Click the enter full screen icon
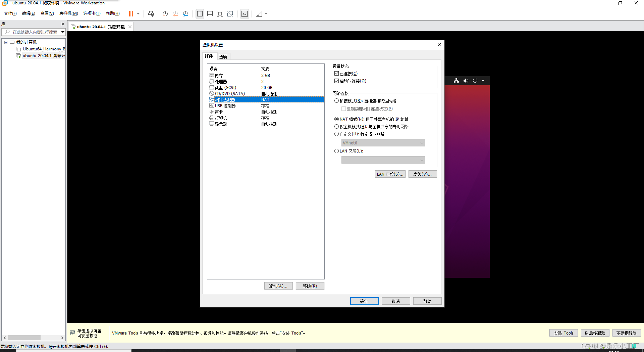This screenshot has height=352, width=644. 220,14
